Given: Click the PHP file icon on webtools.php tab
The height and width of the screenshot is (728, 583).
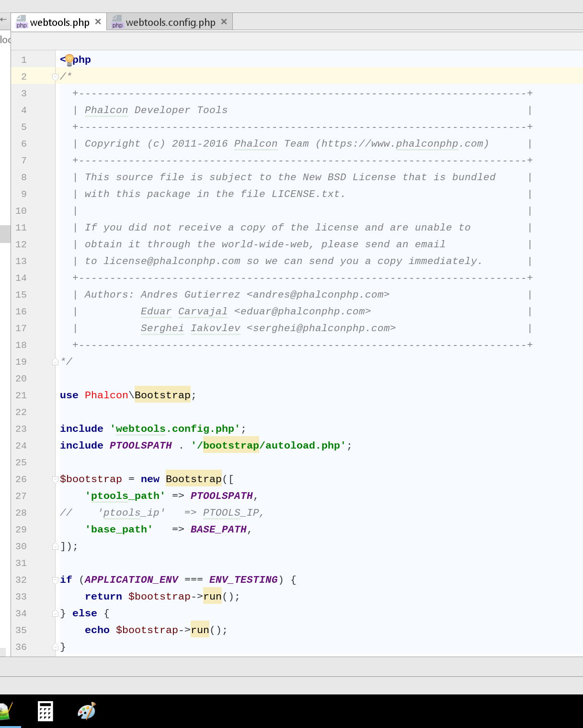Looking at the screenshot, I should (22, 22).
